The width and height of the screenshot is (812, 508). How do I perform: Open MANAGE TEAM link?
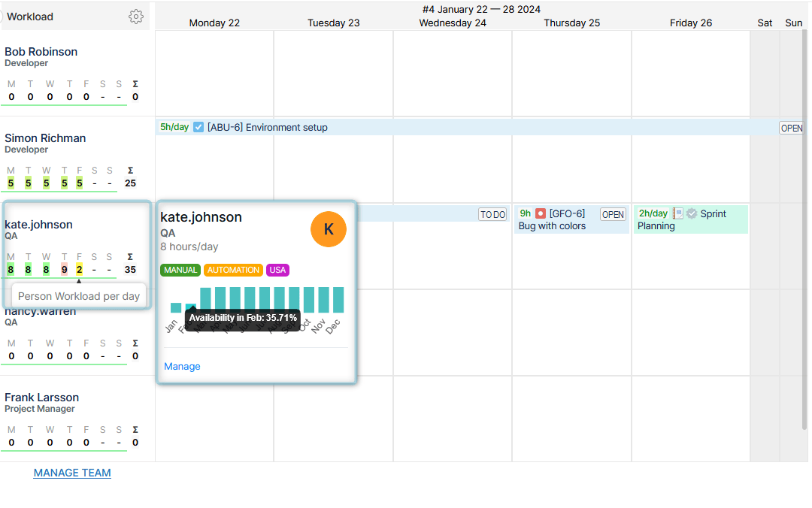point(72,473)
